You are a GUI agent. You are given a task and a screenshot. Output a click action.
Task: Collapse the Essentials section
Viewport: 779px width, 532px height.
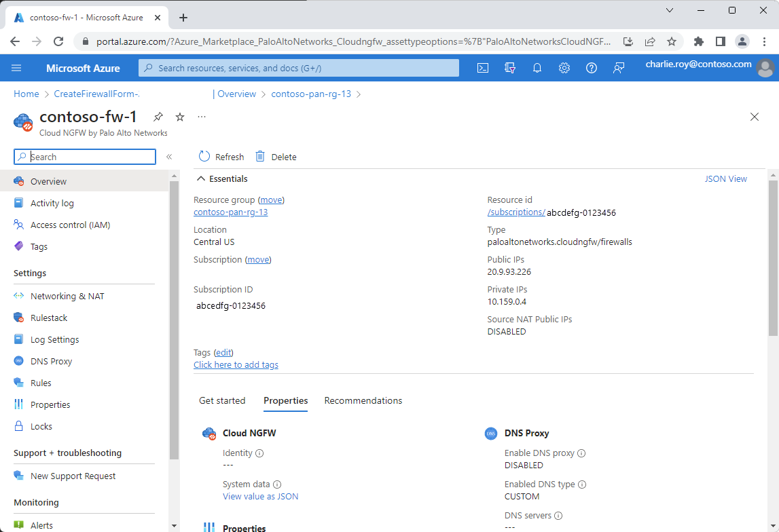click(201, 179)
